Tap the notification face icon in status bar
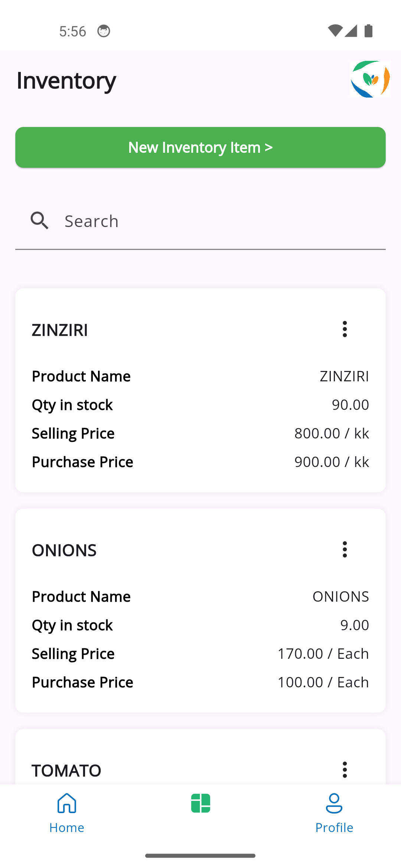401x868 pixels. click(x=104, y=31)
